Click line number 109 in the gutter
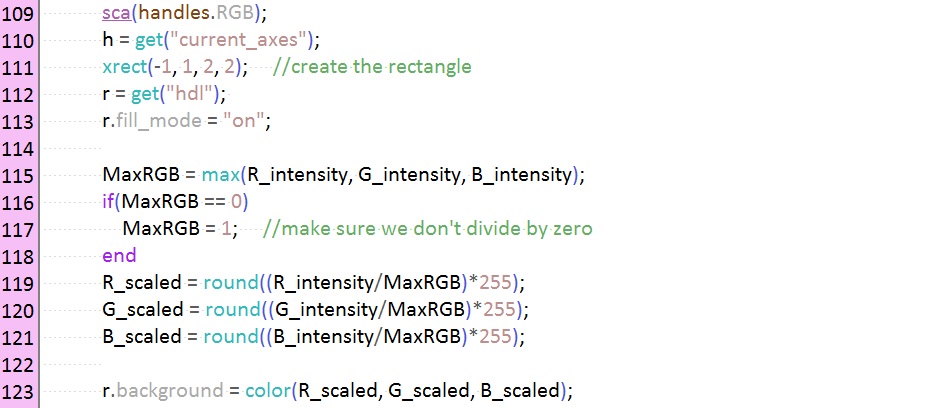 [x=18, y=14]
